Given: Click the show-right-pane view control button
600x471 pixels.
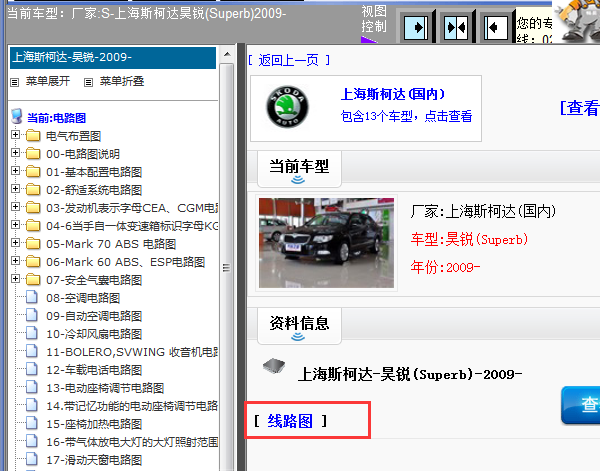Looking at the screenshot, I should coord(416,27).
